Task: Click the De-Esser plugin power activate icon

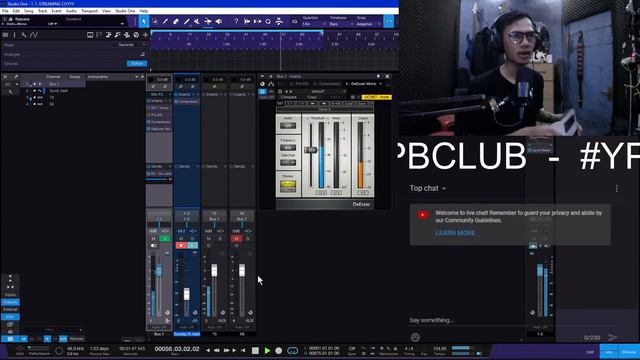Action: [x=262, y=92]
